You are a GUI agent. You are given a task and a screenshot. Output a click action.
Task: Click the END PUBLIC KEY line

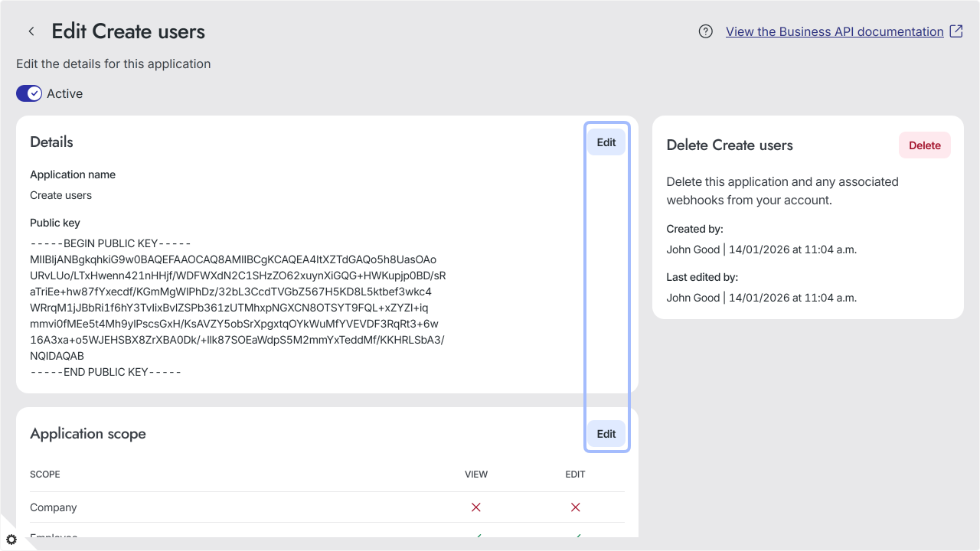tap(106, 372)
